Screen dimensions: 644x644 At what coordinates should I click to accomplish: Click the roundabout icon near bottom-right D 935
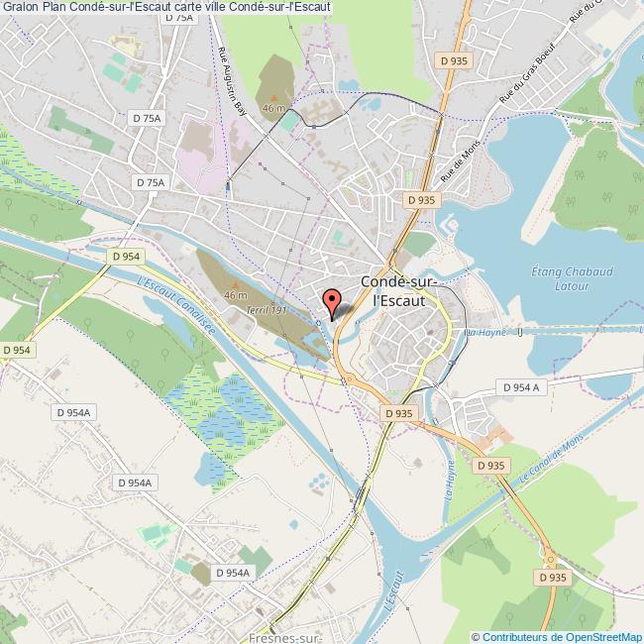(x=551, y=560)
